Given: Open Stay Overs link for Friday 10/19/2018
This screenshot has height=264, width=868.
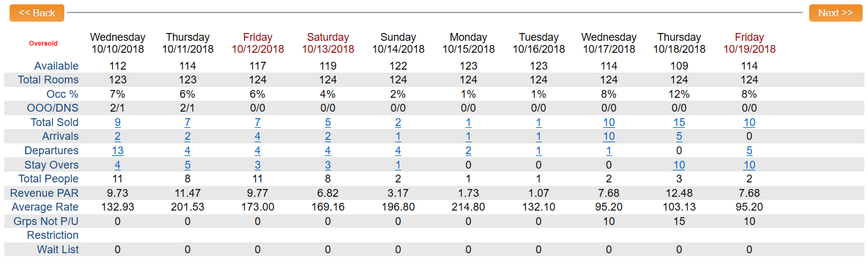Looking at the screenshot, I should 749,165.
